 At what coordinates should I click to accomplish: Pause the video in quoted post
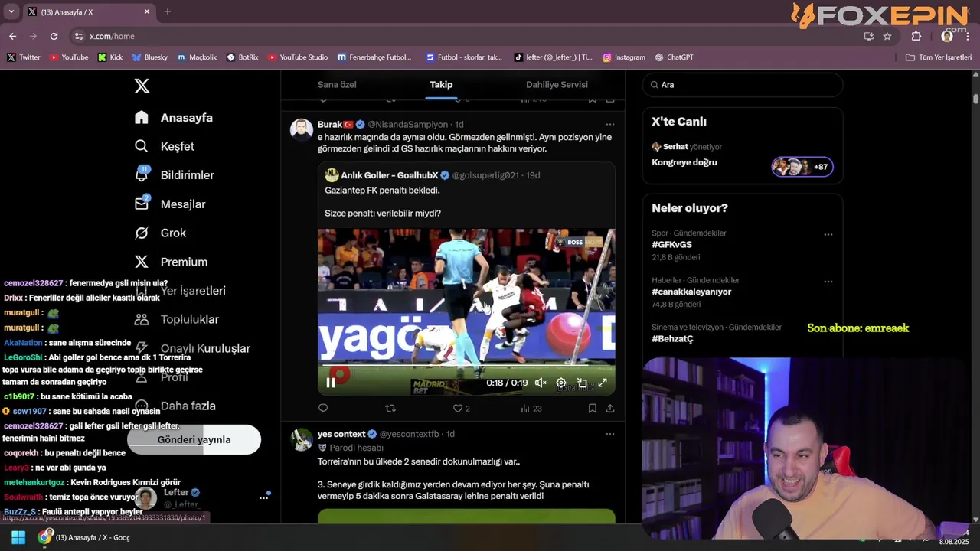pyautogui.click(x=331, y=383)
